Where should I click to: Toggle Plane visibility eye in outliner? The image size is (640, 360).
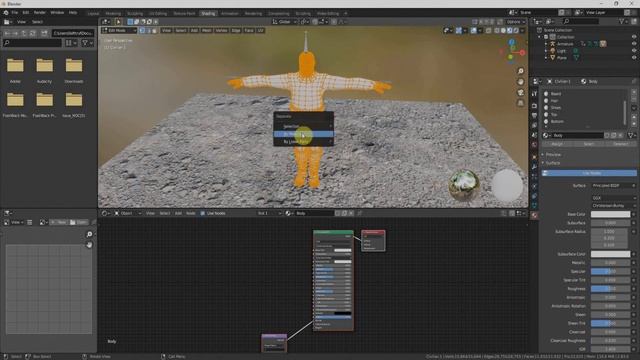(x=634, y=58)
